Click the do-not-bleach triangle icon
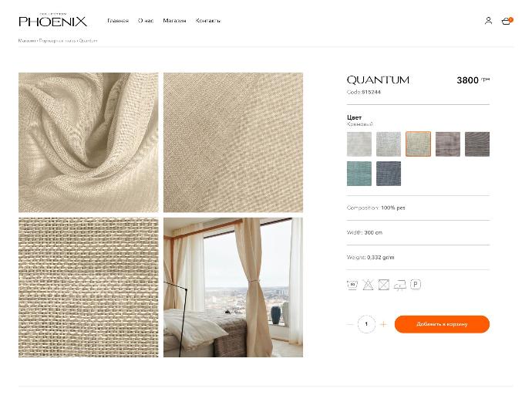 [368, 285]
